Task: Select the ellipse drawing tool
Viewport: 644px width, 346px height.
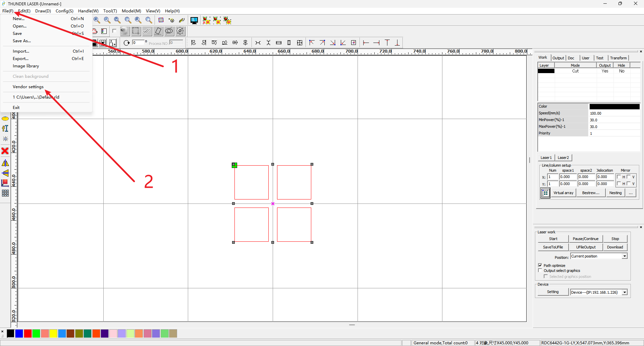Action: coord(5,119)
